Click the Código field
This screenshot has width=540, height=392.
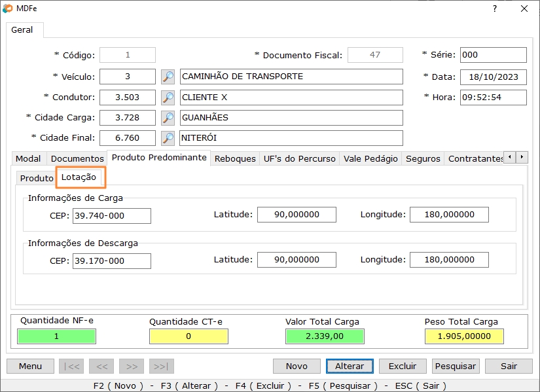coord(128,55)
